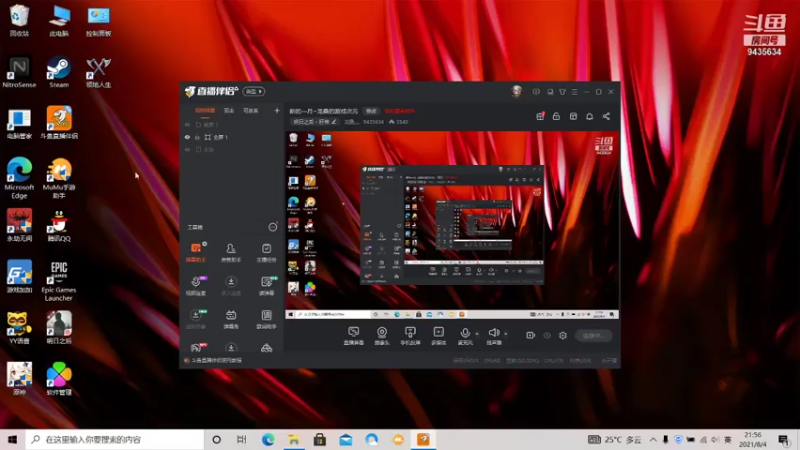Screen dimensions: 800x450
Task: Click the screen capture source icon
Action: [x=353, y=333]
